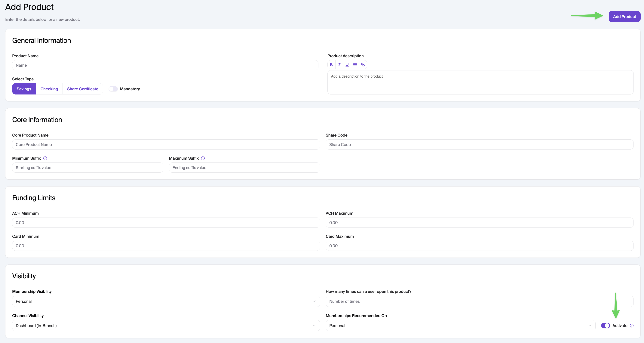The height and width of the screenshot is (343, 644).
Task: Insert a bullet list in description
Action: tap(355, 65)
